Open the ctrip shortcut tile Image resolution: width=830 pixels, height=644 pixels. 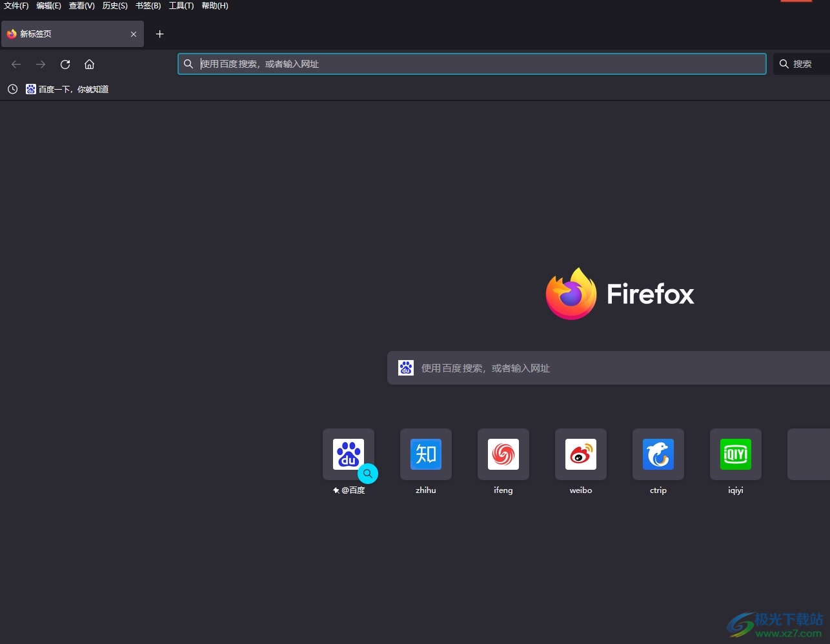click(658, 454)
